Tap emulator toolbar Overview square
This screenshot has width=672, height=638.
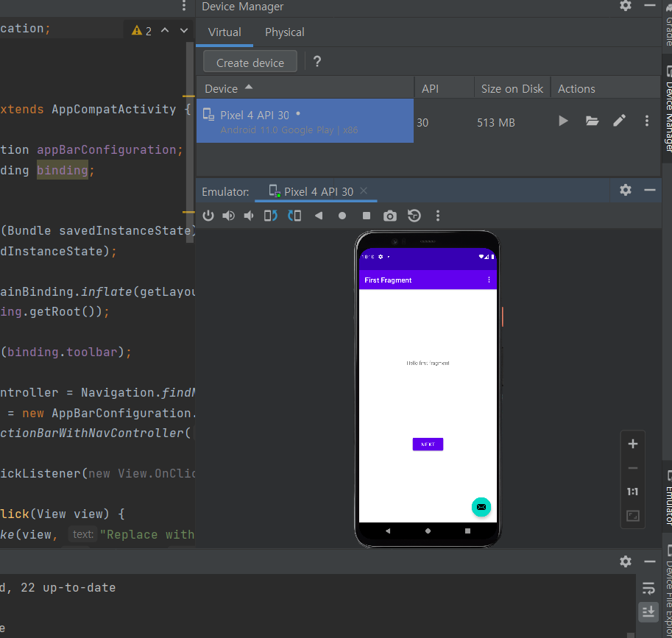(367, 216)
